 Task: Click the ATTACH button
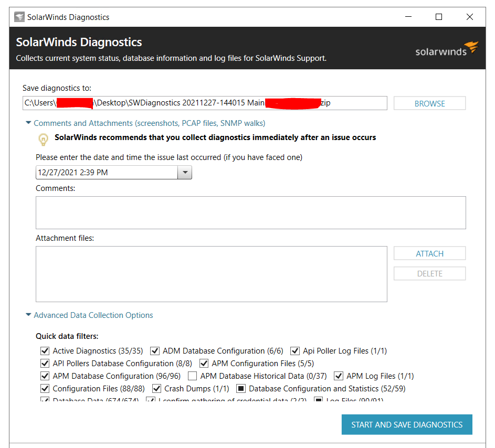pos(430,253)
